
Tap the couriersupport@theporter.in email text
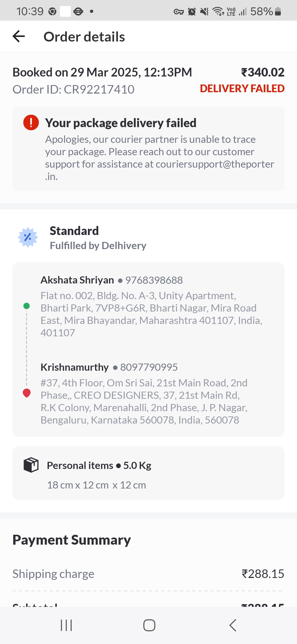(x=215, y=164)
